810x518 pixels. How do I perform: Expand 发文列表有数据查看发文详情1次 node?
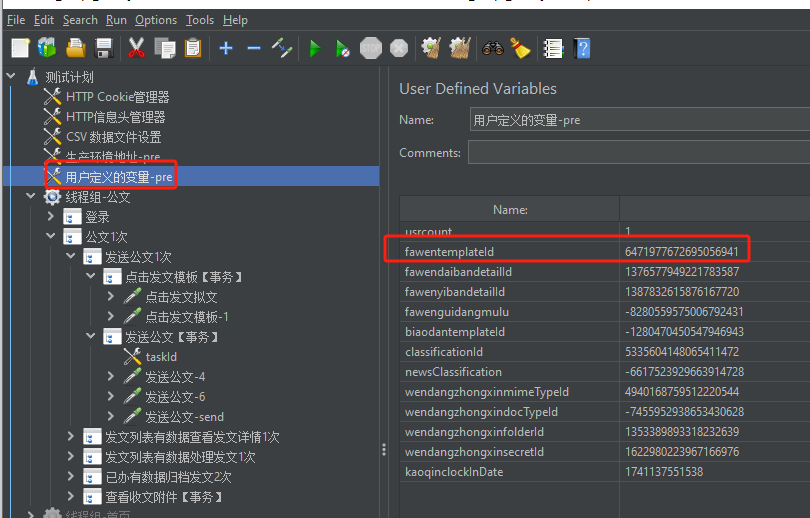click(71, 436)
